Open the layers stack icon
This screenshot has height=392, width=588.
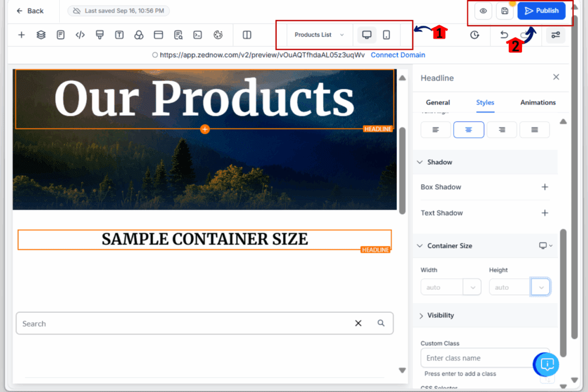pos(41,35)
